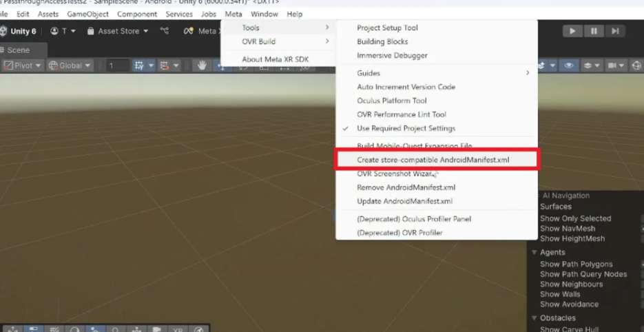Click the Step frame button
The width and height of the screenshot is (644, 332).
615,31
